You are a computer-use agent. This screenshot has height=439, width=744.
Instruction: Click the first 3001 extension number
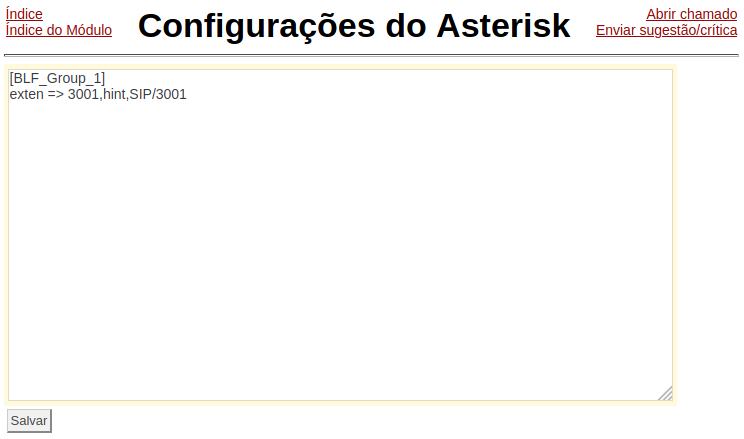click(83, 94)
